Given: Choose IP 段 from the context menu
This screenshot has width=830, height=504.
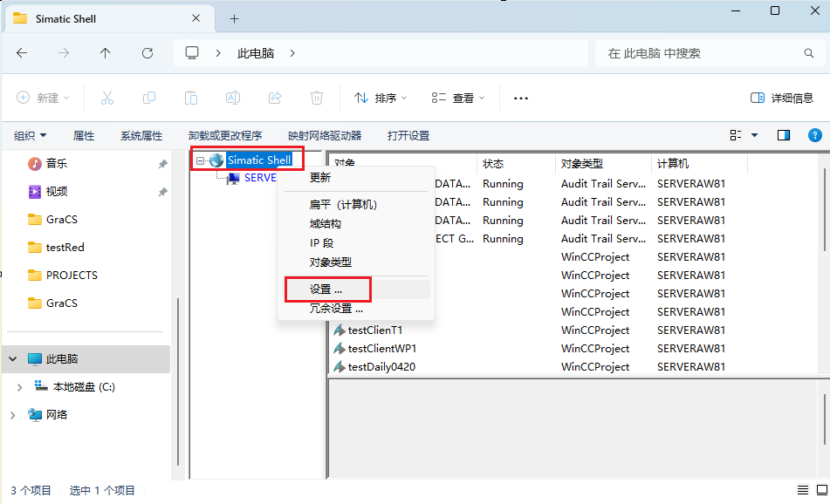Looking at the screenshot, I should pos(354,242).
